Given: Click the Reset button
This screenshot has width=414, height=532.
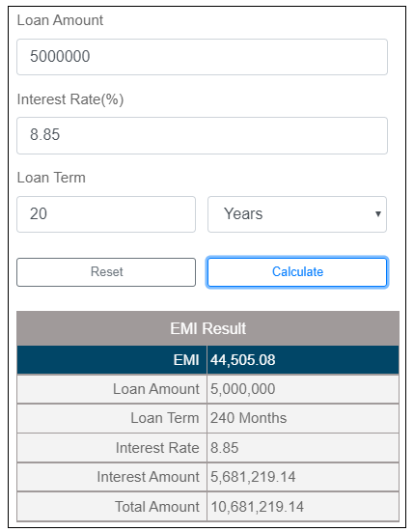Looking at the screenshot, I should [x=106, y=272].
